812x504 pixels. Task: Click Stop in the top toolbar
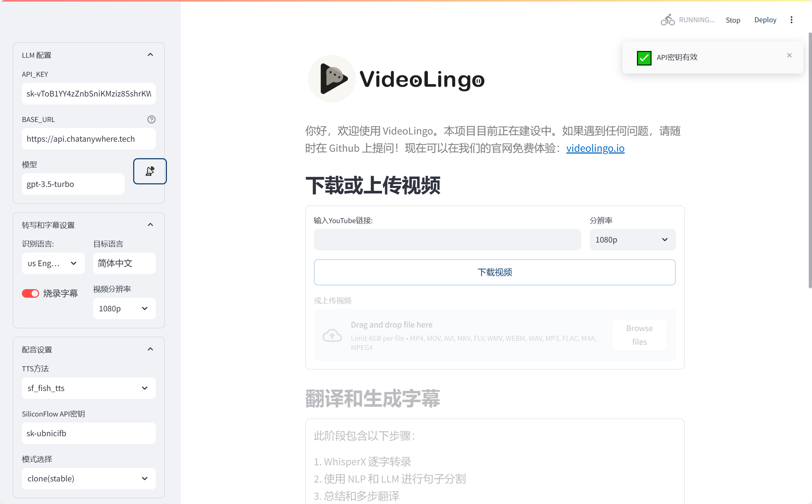coord(733,20)
